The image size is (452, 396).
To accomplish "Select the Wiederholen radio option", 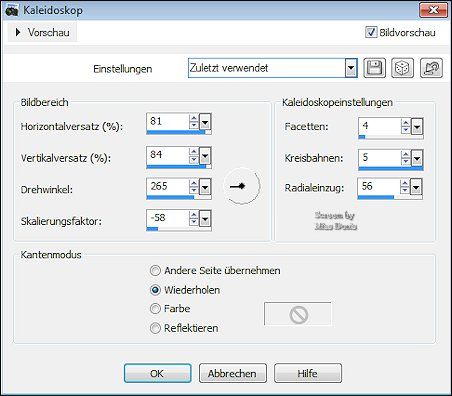I will pyautogui.click(x=155, y=290).
